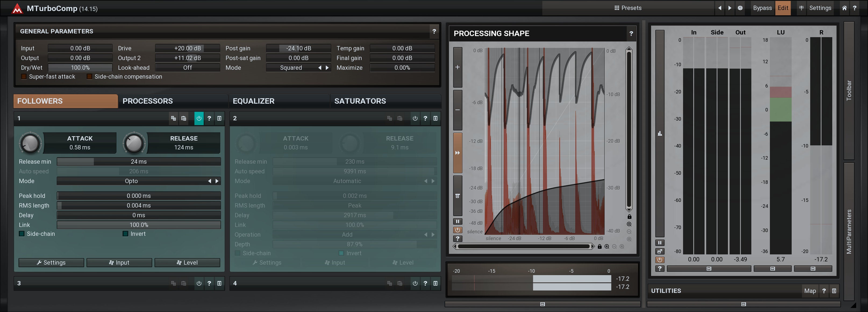Open Processing Shape help question mark
This screenshot has width=868, height=312.
631,33
